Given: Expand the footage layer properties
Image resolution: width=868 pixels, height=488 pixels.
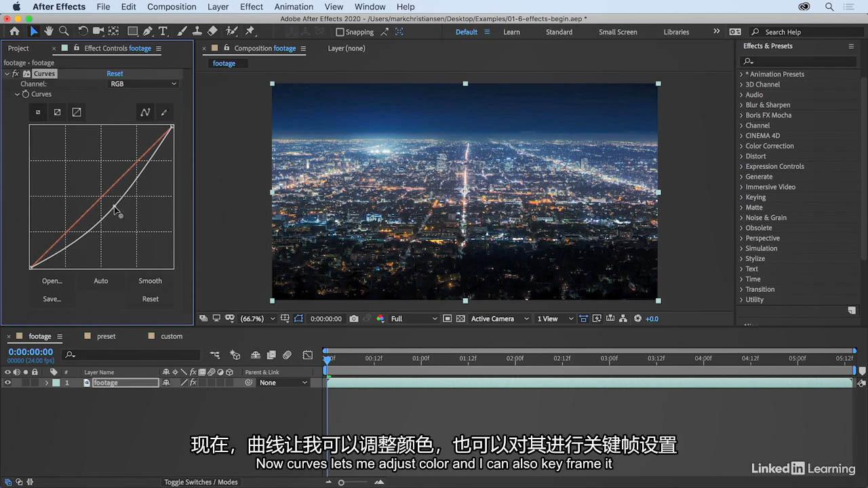Looking at the screenshot, I should [x=47, y=383].
